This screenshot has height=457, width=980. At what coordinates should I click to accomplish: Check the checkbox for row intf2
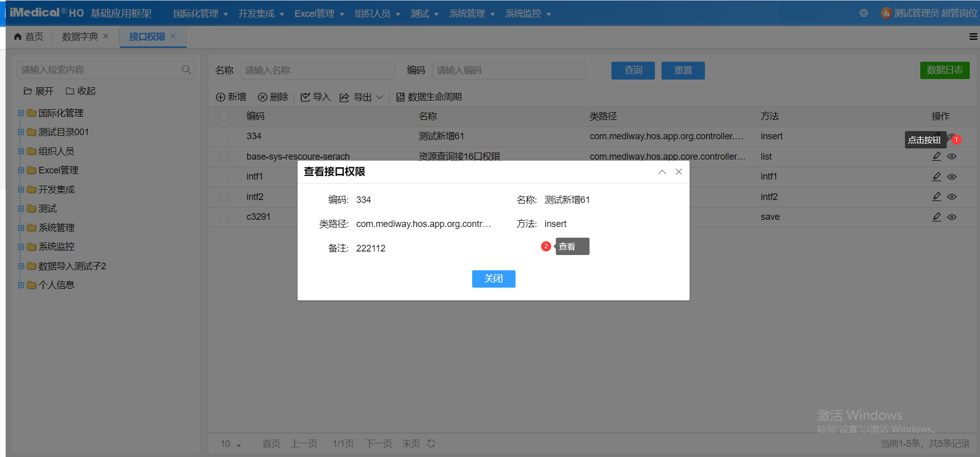tap(224, 197)
